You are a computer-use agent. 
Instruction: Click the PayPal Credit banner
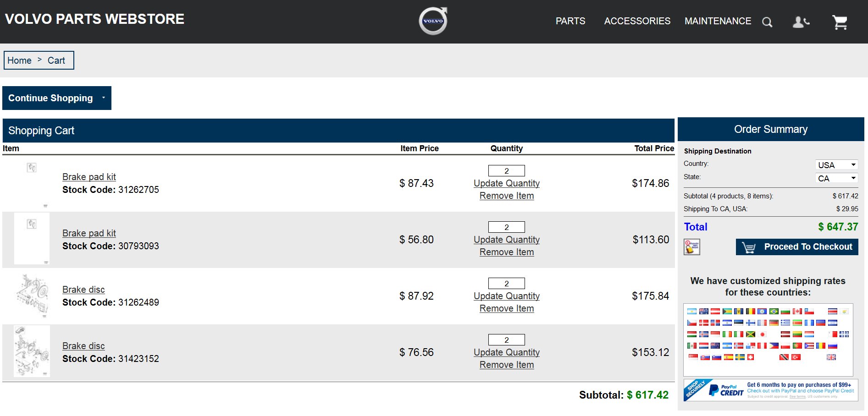click(770, 390)
